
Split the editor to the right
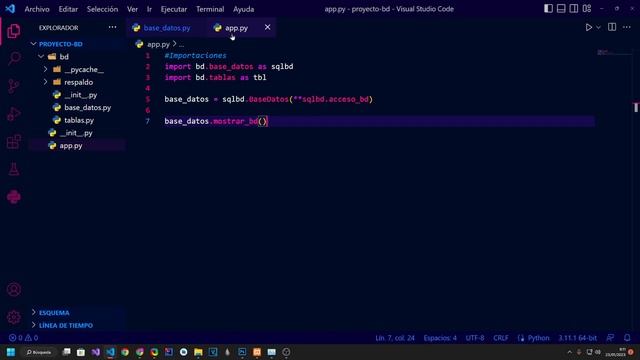tap(612, 27)
